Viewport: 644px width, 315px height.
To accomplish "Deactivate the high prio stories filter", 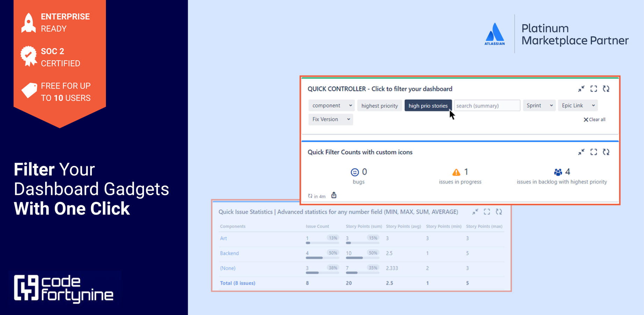I will [428, 106].
